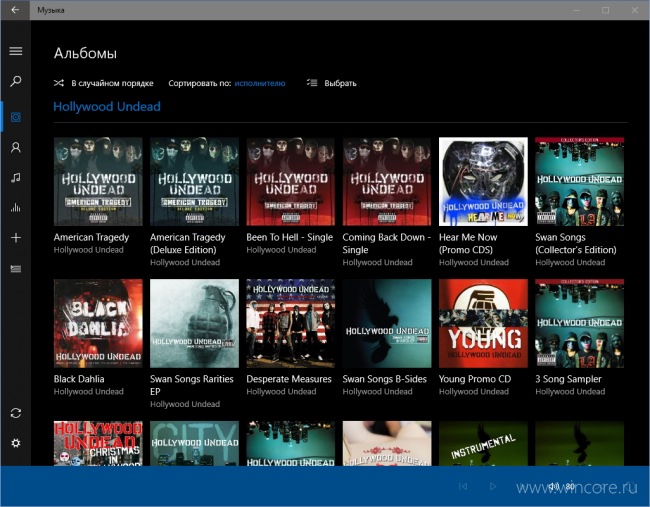Open American Tragedy album cover

point(98,182)
